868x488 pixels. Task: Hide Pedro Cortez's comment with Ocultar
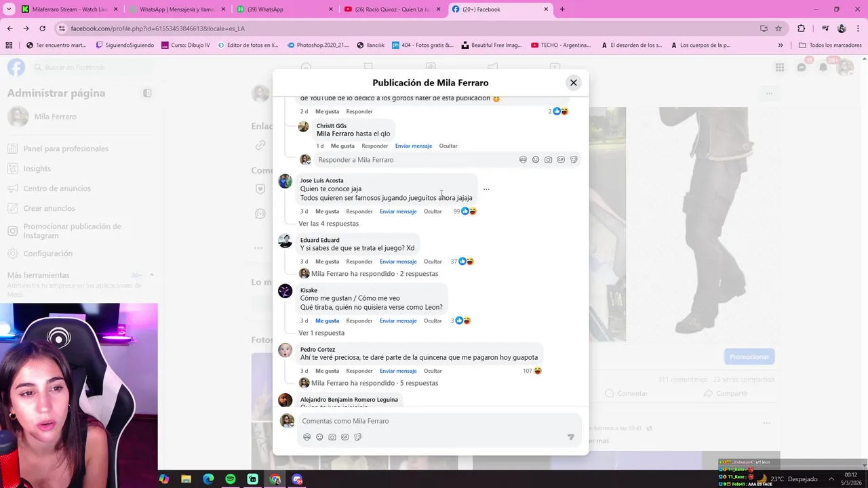(x=433, y=371)
